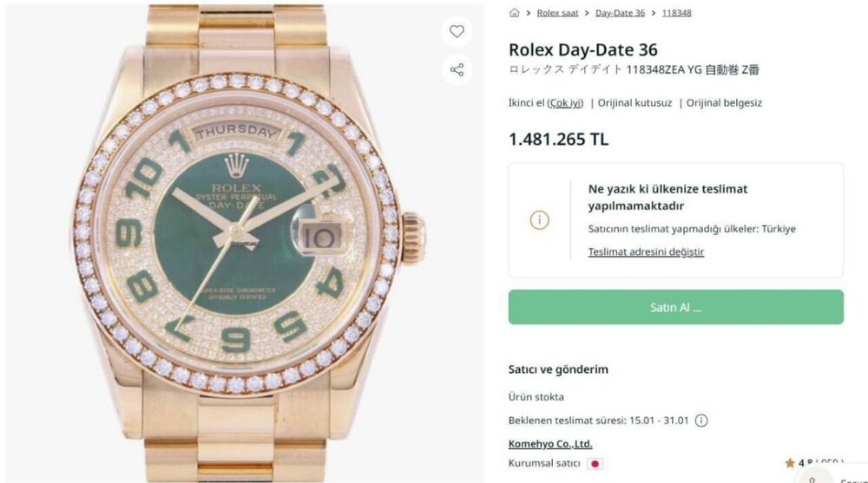Click info icon in delivery warning box
868x483 pixels.
[540, 220]
